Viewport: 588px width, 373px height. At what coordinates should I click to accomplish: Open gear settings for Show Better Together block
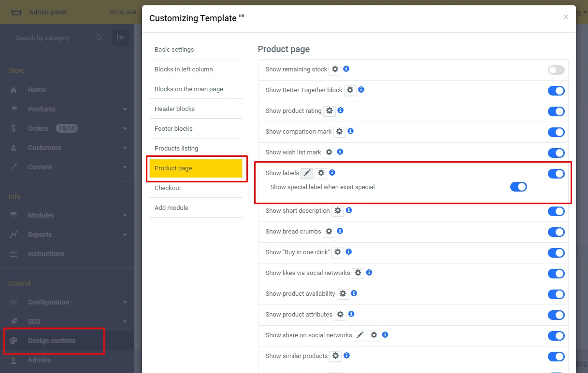click(x=350, y=90)
